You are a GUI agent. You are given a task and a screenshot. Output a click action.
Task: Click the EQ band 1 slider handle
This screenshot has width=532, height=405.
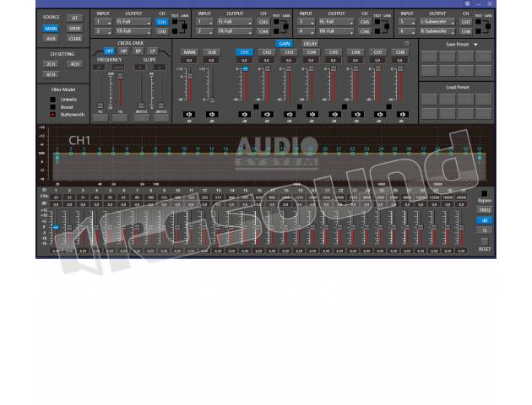[x=56, y=227]
